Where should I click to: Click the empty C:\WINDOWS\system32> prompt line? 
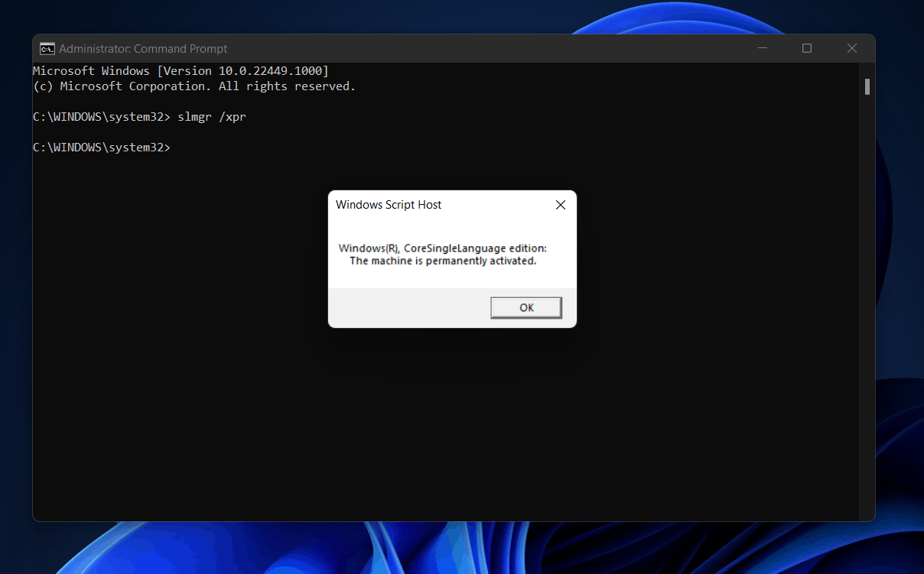click(102, 148)
